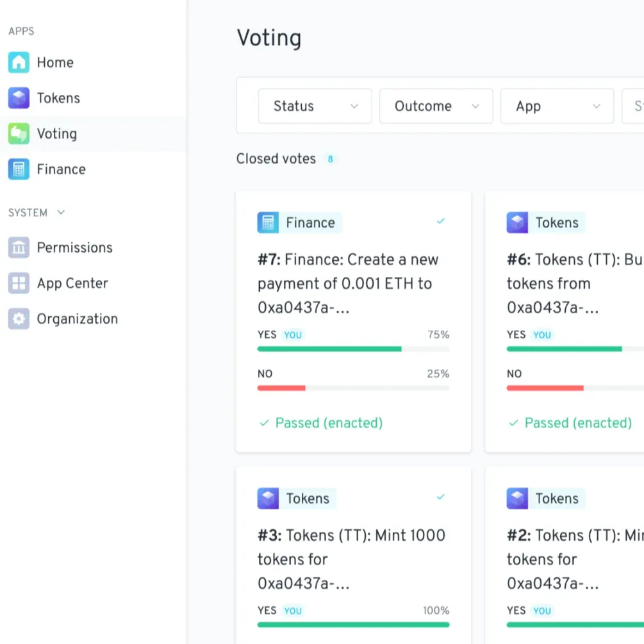Viewport: 644px width, 644px height.
Task: Click the App Center grid icon
Action: point(19,283)
